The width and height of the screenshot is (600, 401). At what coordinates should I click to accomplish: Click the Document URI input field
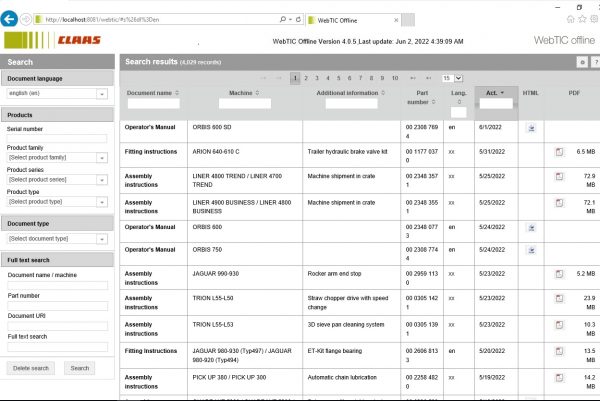tap(58, 326)
